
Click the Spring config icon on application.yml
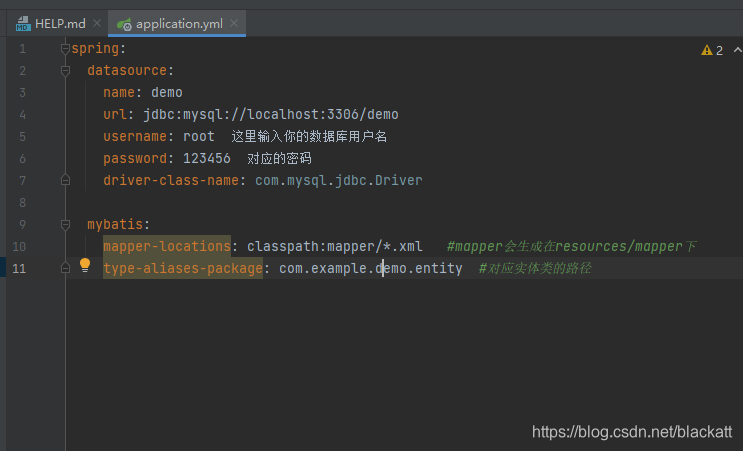coord(124,24)
